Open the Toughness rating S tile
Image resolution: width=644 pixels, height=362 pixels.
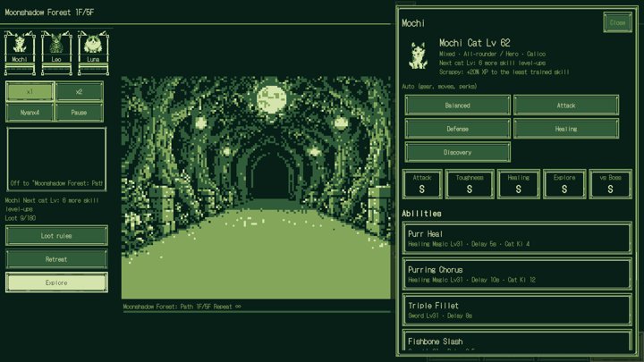(x=470, y=184)
